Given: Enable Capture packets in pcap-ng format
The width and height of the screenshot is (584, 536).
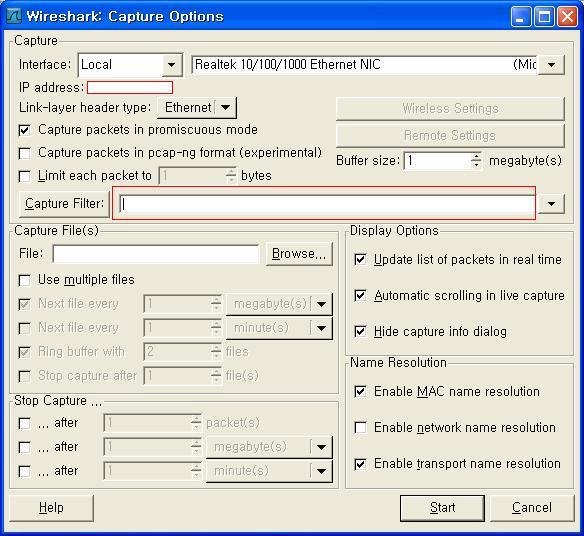Looking at the screenshot, I should (x=25, y=153).
